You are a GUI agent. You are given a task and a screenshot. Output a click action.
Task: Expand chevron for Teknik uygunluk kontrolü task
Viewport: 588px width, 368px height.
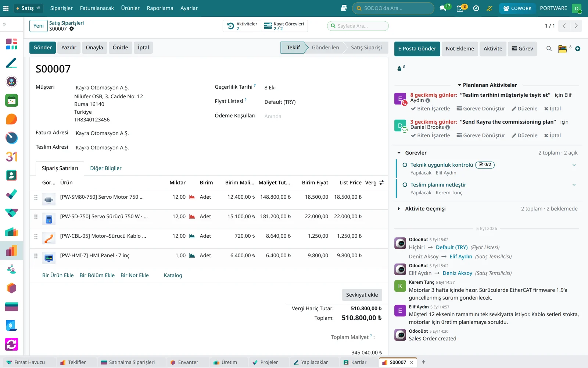pos(574,165)
